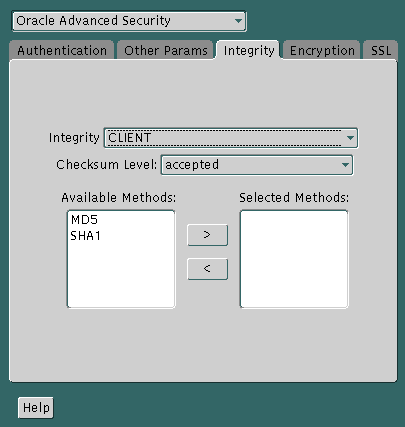Click the CLIENT value in Integrity field
Viewport: 405px width, 427px height.
[130, 138]
